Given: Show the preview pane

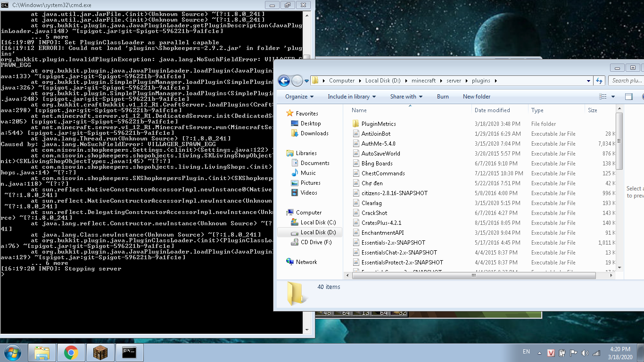Looking at the screenshot, I should [x=629, y=97].
